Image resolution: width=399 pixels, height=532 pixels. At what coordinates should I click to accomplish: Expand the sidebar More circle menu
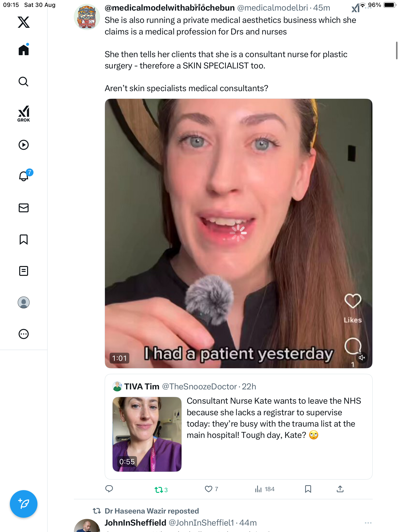[24, 334]
